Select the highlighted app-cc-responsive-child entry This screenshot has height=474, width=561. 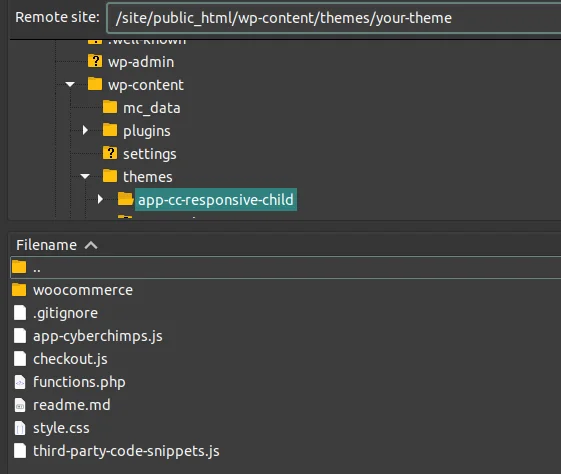click(216, 200)
